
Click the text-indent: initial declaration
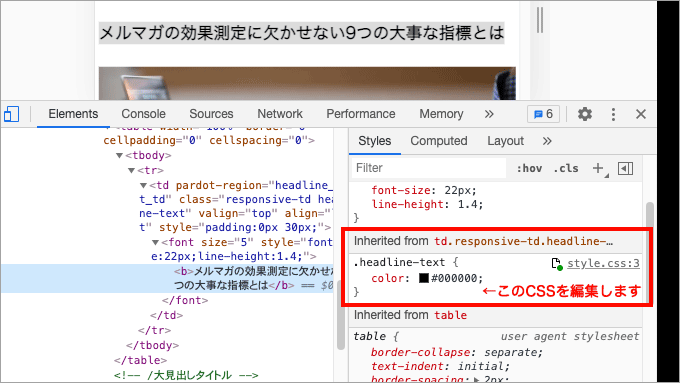point(440,366)
